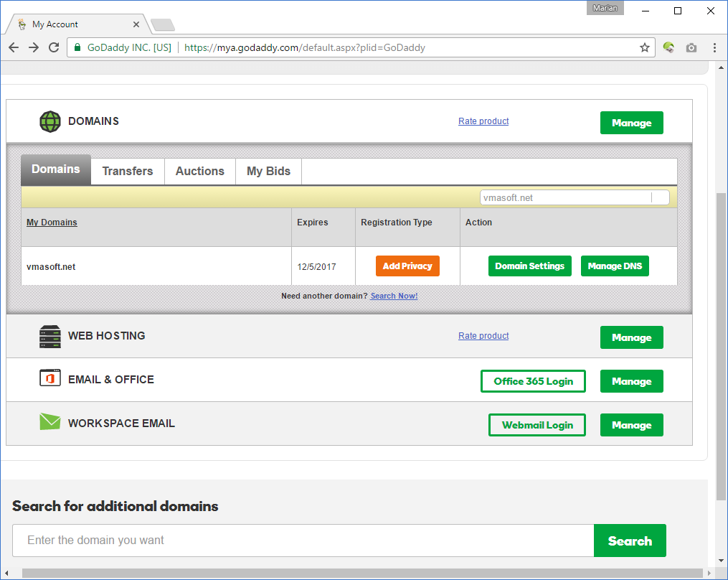Click the scrollbar down arrow
The width and height of the screenshot is (728, 580).
[721, 561]
